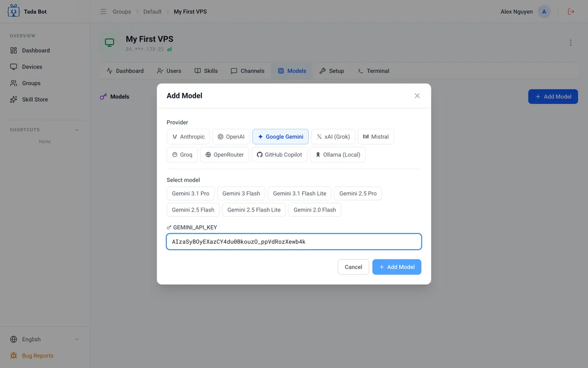Click the signal strength bars icon

pyautogui.click(x=170, y=49)
